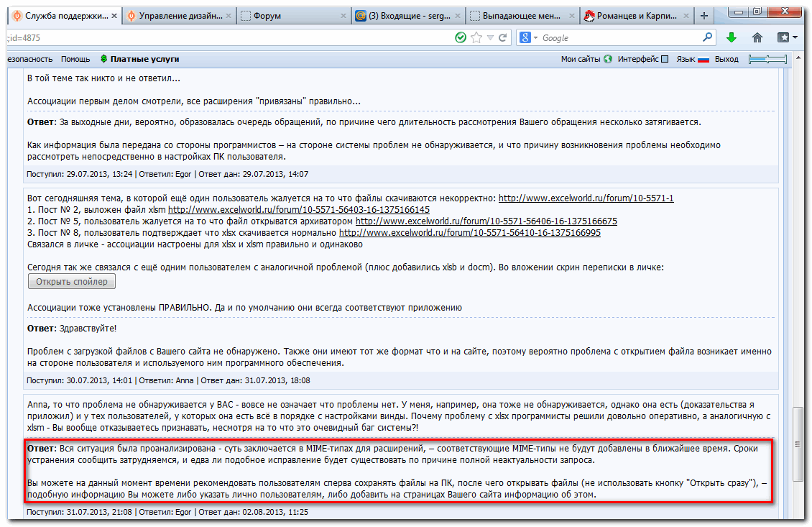The height and width of the screenshot is (527, 812).
Task: Click the Russian flag language icon
Action: tap(703, 59)
